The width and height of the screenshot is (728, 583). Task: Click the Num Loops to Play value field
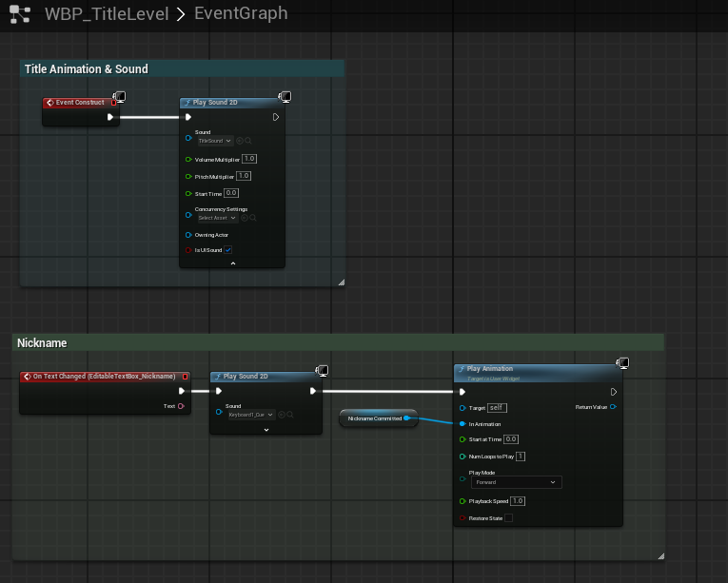pos(521,457)
